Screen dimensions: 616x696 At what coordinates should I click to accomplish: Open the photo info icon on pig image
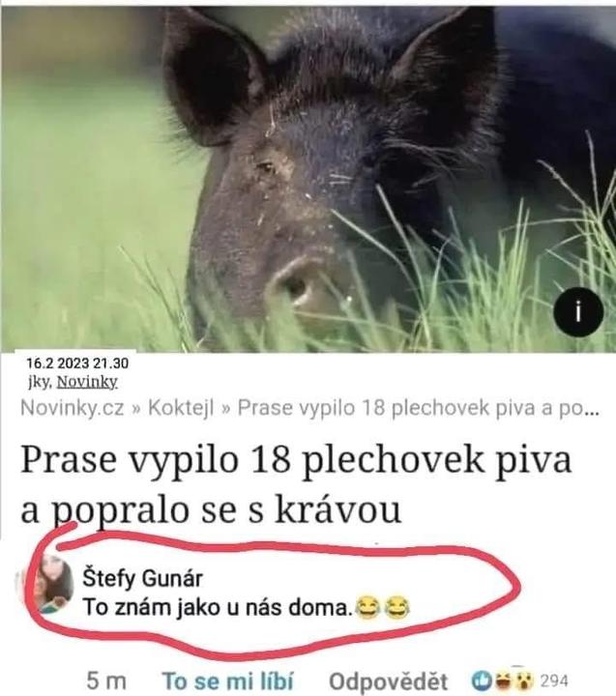point(578,312)
